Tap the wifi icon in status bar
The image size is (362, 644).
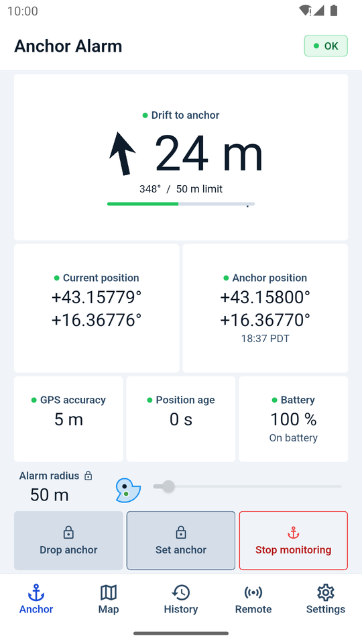tap(304, 10)
